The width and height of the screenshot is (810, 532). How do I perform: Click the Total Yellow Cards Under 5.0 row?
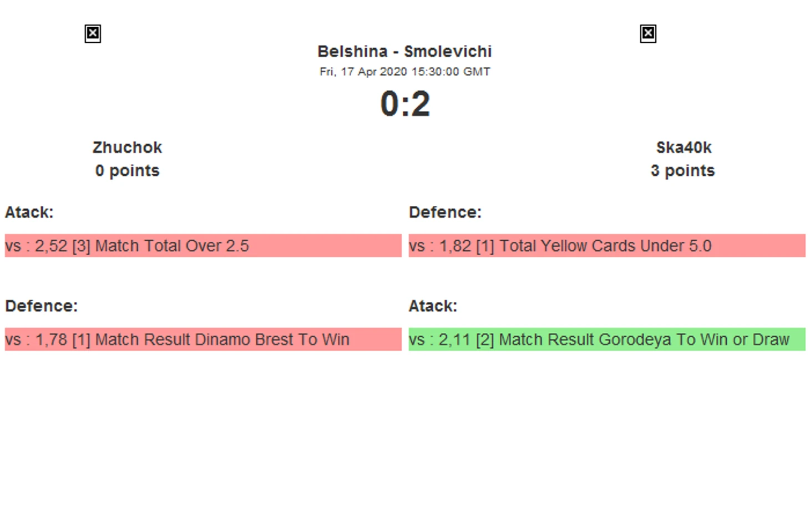[x=607, y=246]
